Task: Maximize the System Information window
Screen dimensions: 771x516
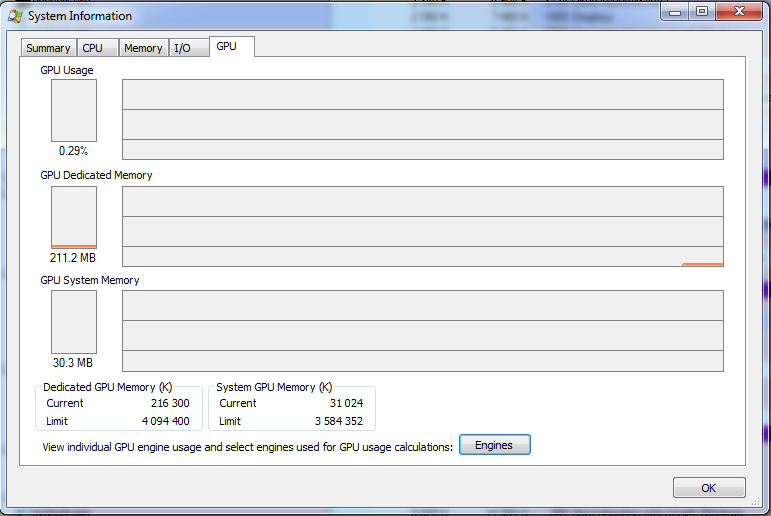Action: pos(702,11)
